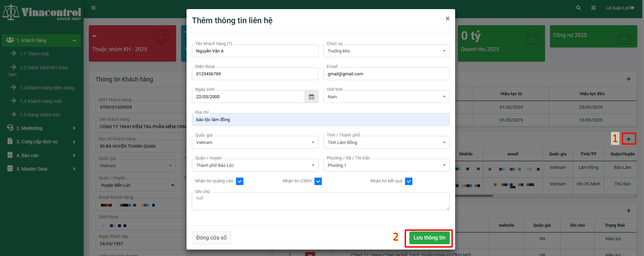The image size is (644, 256).
Task: Open the Tỉnh / Thành phố dropdown
Action: (386, 142)
